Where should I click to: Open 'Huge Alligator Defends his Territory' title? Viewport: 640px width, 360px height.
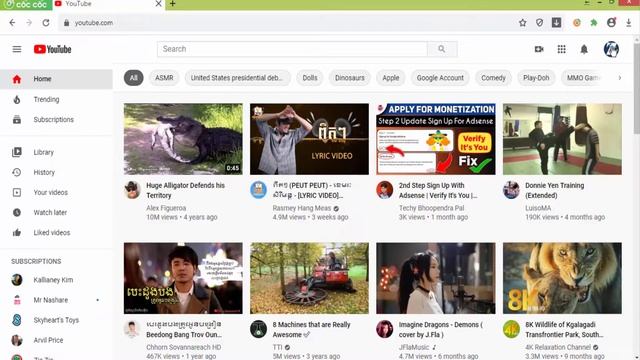186,191
